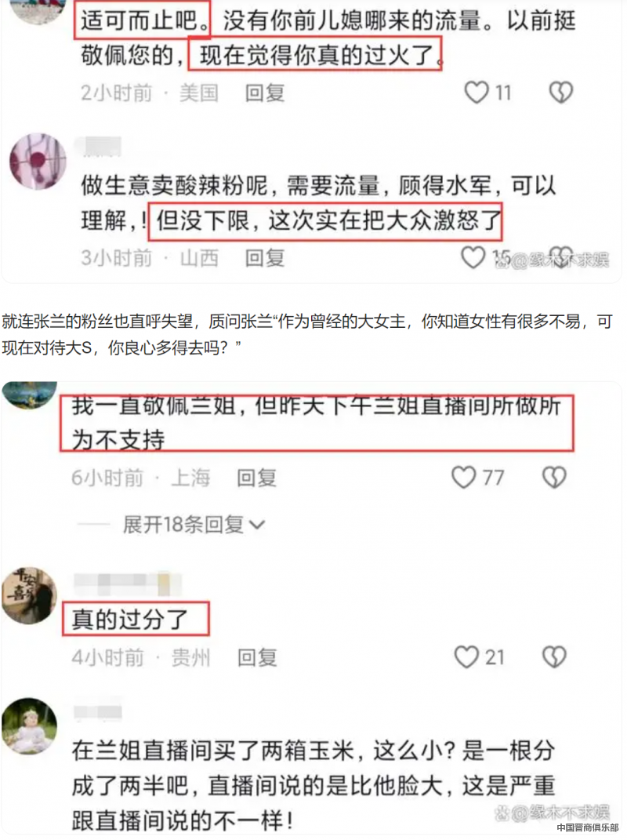This screenshot has width=627, height=840.
Task: Open blurred username above the 酸辣粉 comment
Action: click(x=98, y=146)
